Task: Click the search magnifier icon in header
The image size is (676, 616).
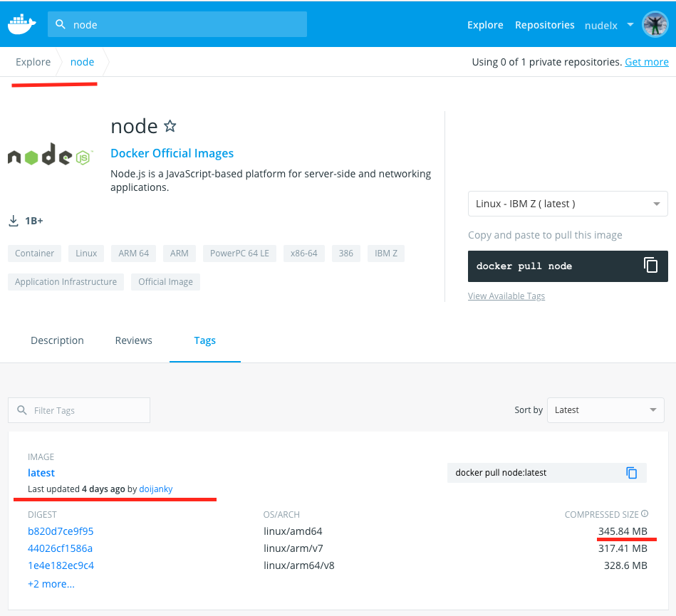Action: (x=61, y=24)
